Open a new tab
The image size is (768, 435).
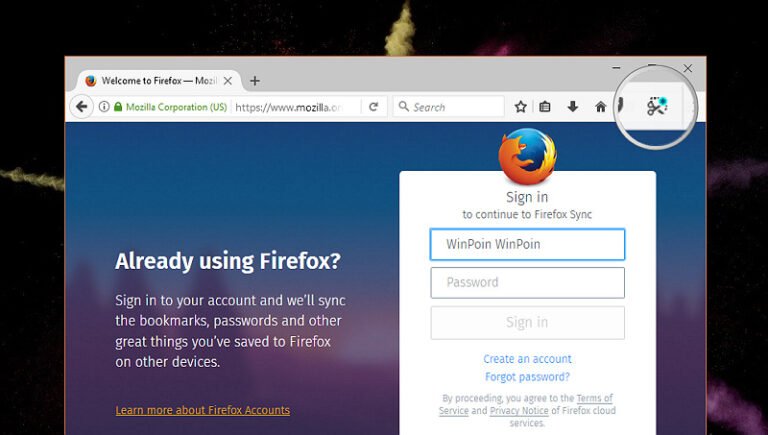pyautogui.click(x=255, y=81)
